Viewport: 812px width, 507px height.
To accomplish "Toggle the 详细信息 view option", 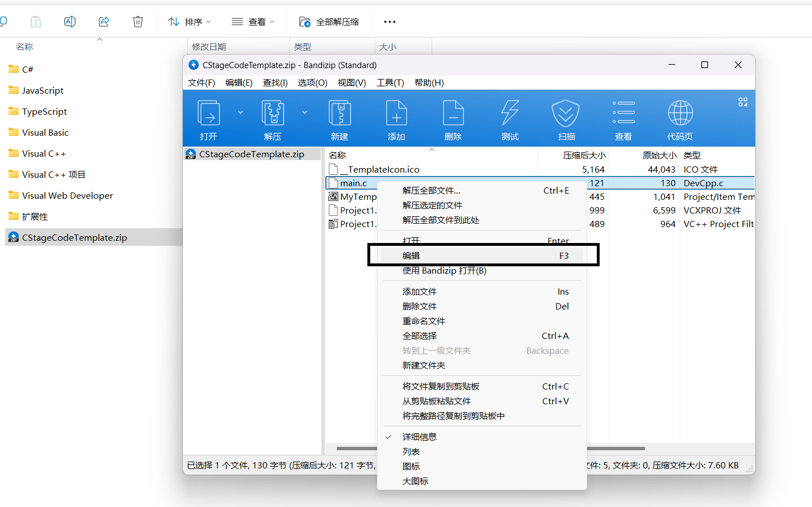I will click(x=482, y=437).
